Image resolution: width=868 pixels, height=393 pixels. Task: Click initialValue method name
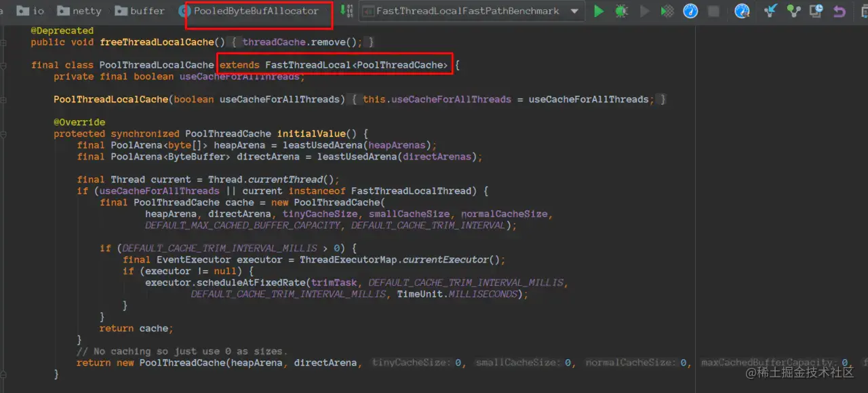[311, 134]
